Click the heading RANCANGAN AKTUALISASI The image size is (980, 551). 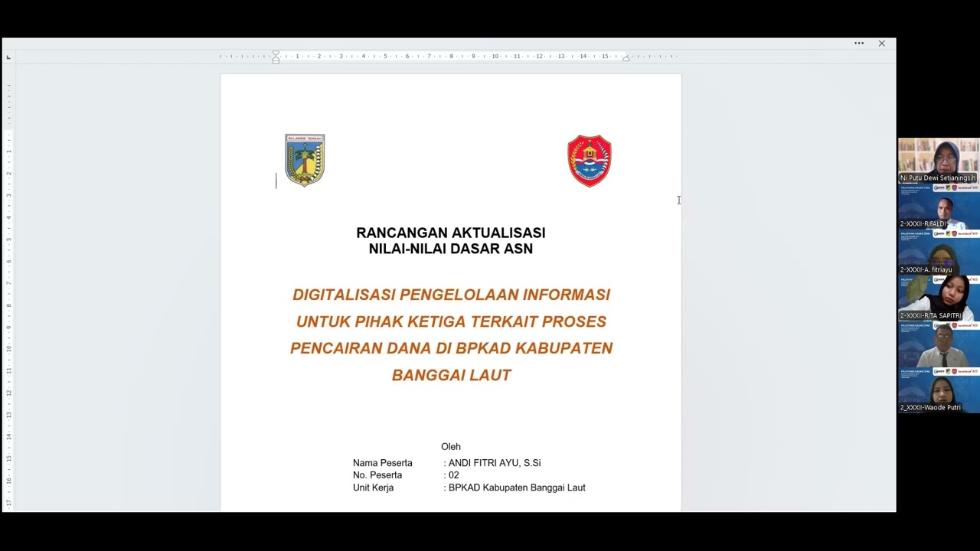(x=451, y=233)
